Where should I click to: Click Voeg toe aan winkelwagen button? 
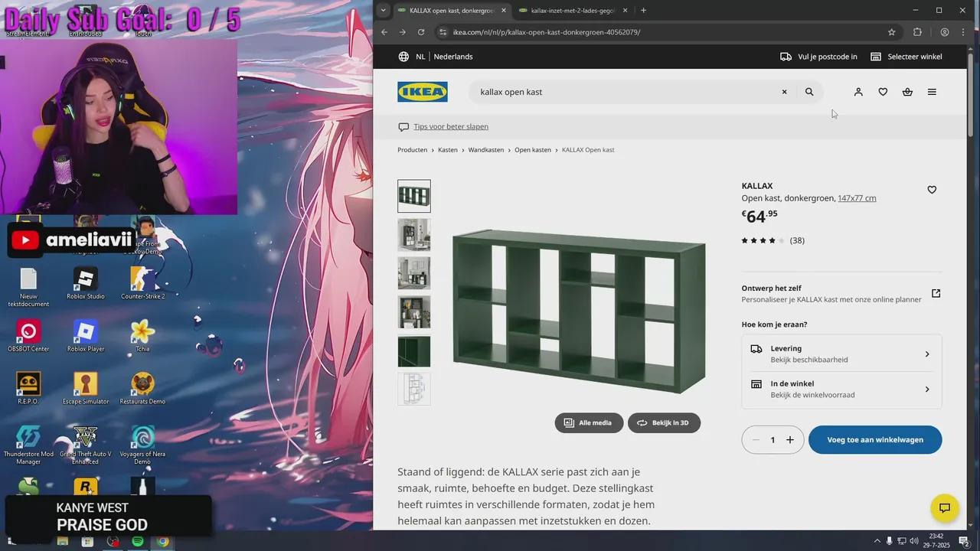coord(875,440)
